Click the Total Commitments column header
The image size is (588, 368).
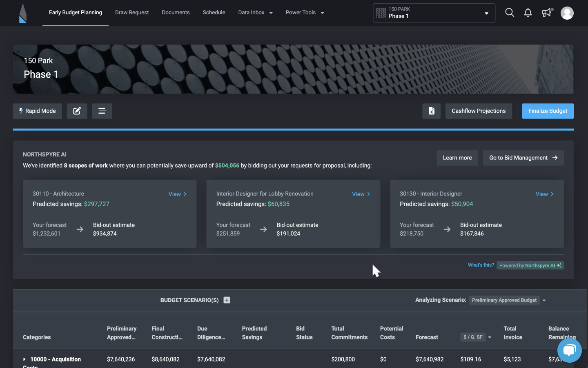350,333
